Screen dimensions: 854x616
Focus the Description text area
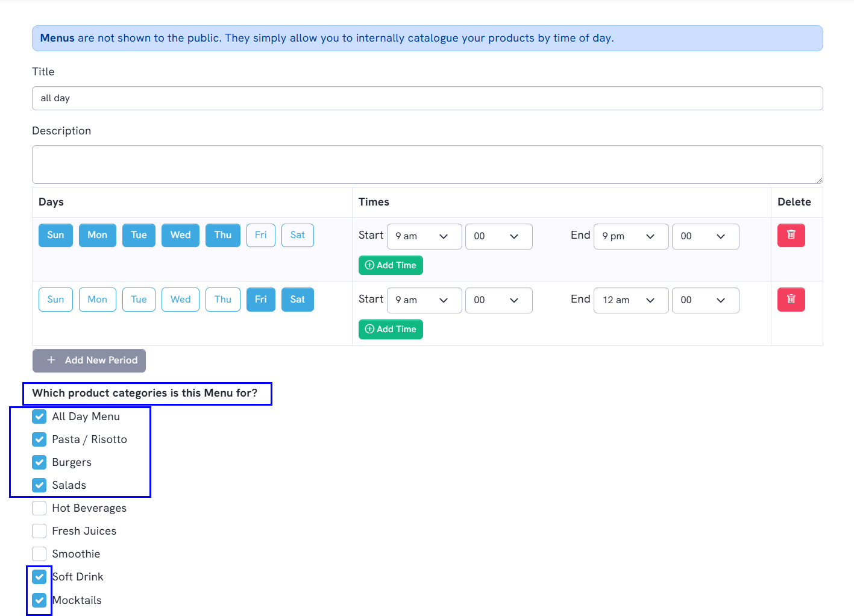(427, 164)
